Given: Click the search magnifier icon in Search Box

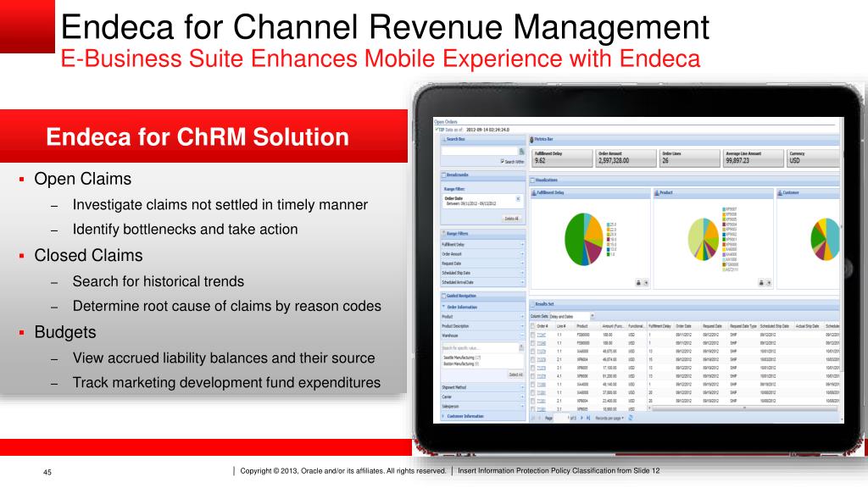Looking at the screenshot, I should (x=521, y=151).
